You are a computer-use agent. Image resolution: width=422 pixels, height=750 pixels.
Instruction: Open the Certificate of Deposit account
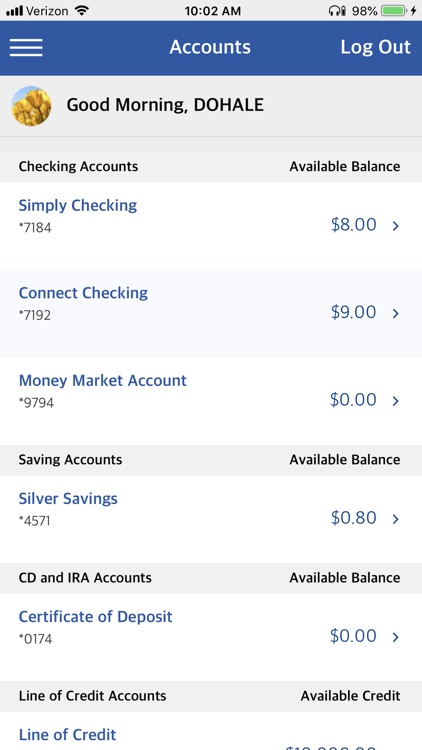(95, 617)
